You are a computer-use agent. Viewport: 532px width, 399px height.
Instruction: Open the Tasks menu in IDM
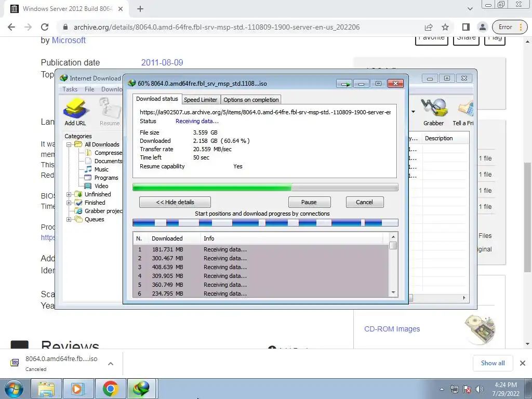click(70, 89)
